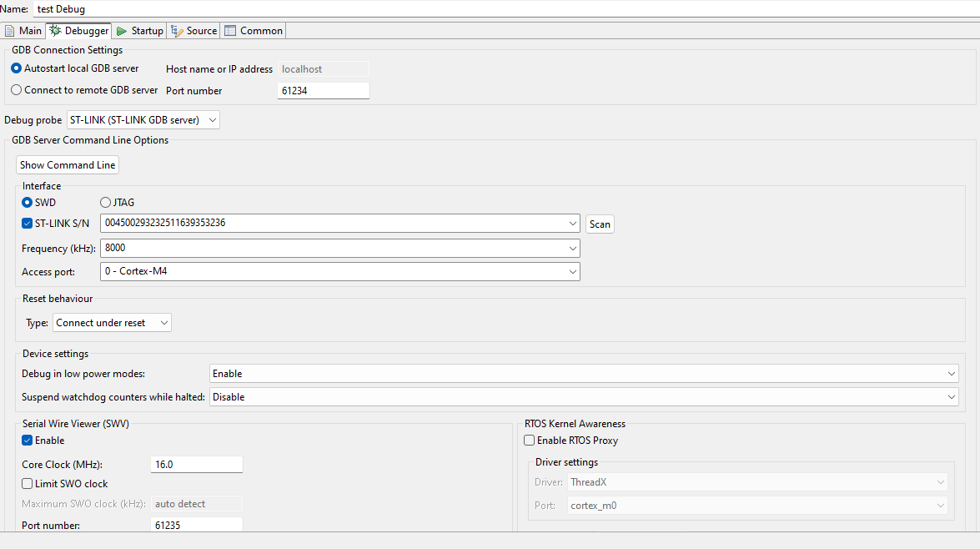Click the Common tab icon

tap(230, 31)
